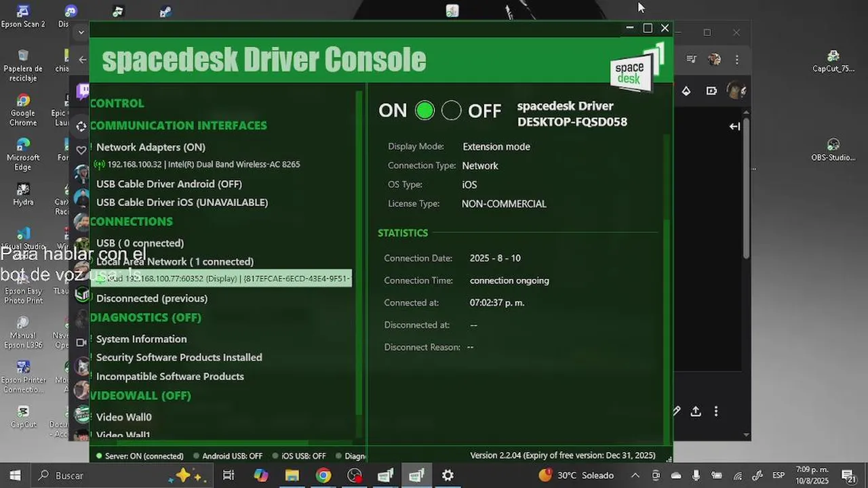
Task: Click the NON-COMMERCIAL license value
Action: (x=504, y=203)
